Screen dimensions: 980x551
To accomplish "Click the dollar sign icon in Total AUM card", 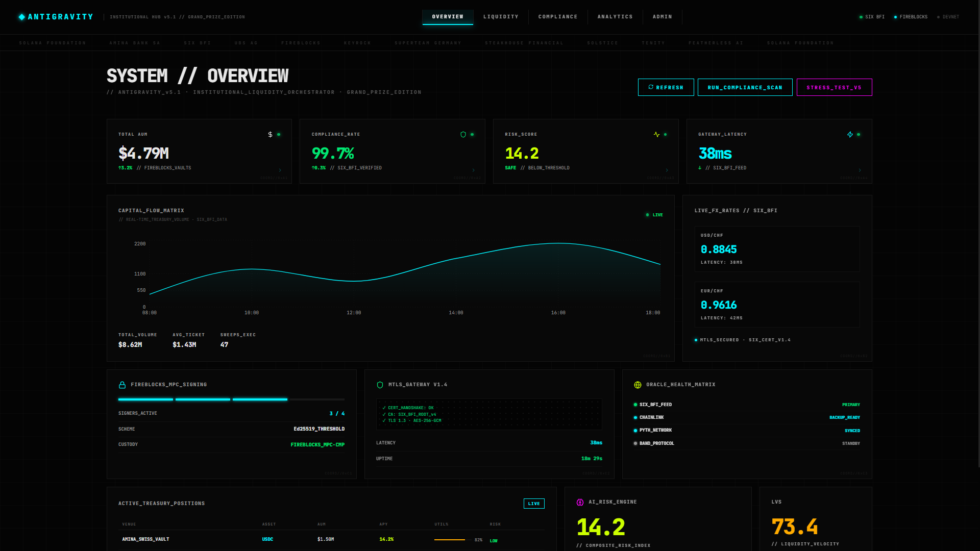I will pos(270,135).
